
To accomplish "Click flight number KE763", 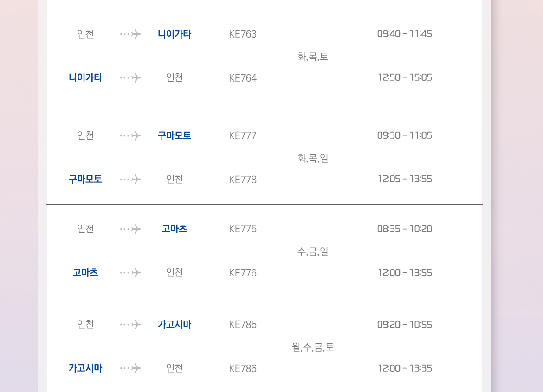I will 243,34.
